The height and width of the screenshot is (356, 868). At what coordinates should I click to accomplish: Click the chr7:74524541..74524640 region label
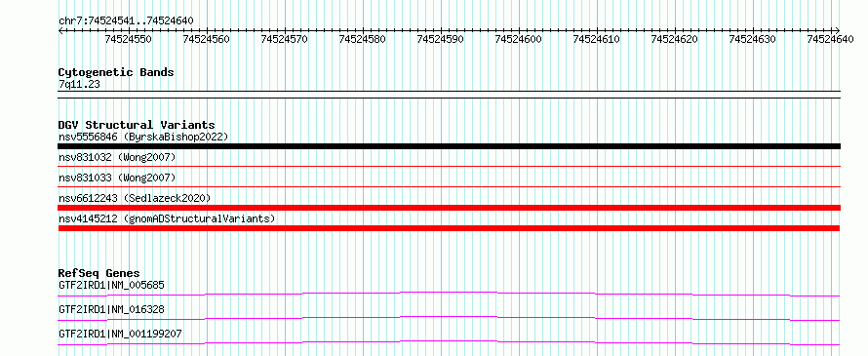click(126, 20)
